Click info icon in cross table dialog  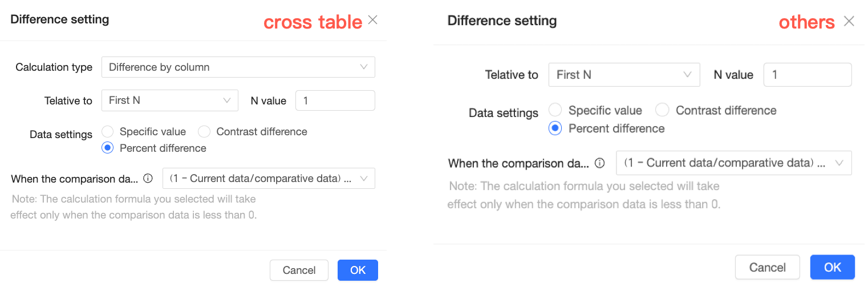148,179
